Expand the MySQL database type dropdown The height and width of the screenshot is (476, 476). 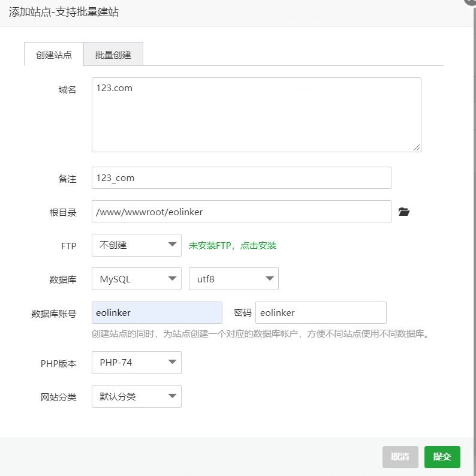[137, 279]
